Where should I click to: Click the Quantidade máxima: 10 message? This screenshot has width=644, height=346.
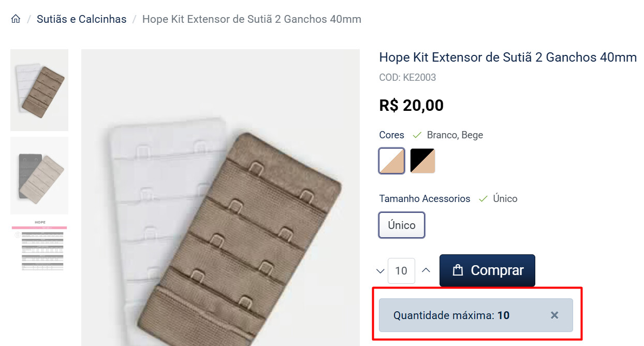pyautogui.click(x=451, y=315)
